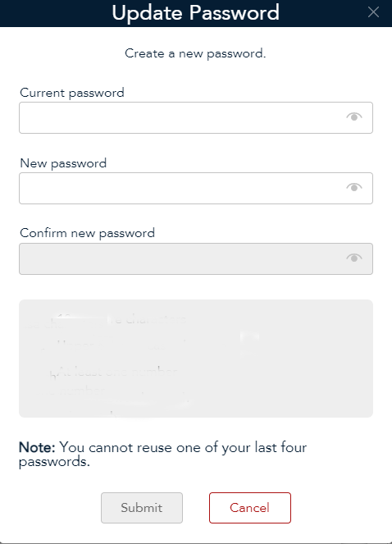Show the Current password characters via eye icon

(x=354, y=117)
